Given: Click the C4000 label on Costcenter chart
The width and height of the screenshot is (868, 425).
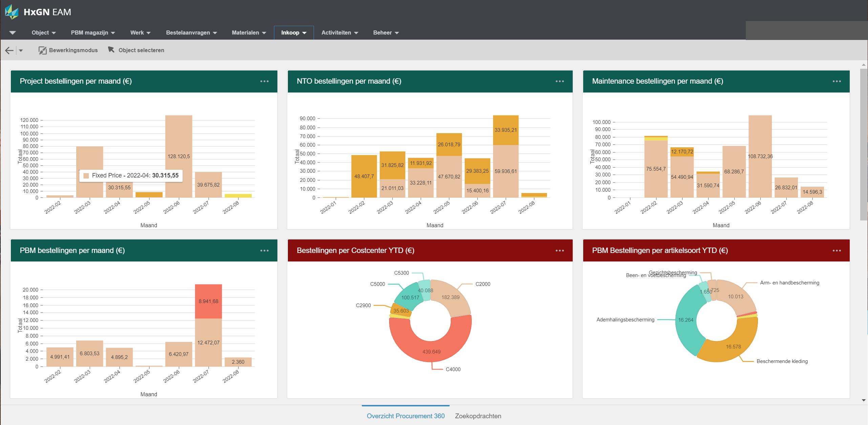Looking at the screenshot, I should (x=453, y=369).
